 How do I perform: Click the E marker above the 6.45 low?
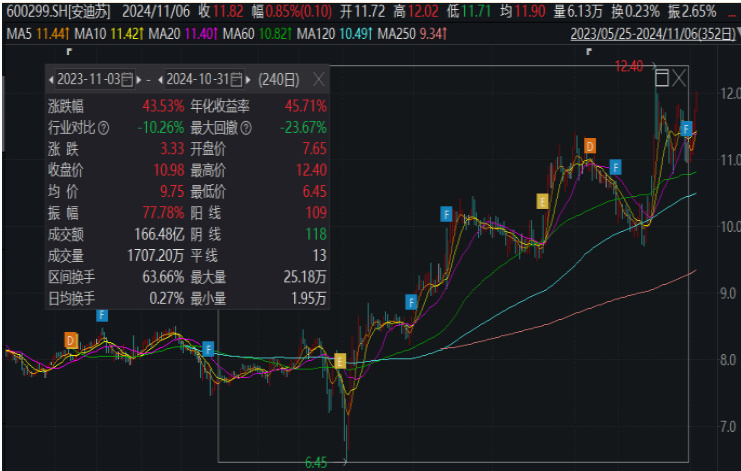(x=340, y=361)
